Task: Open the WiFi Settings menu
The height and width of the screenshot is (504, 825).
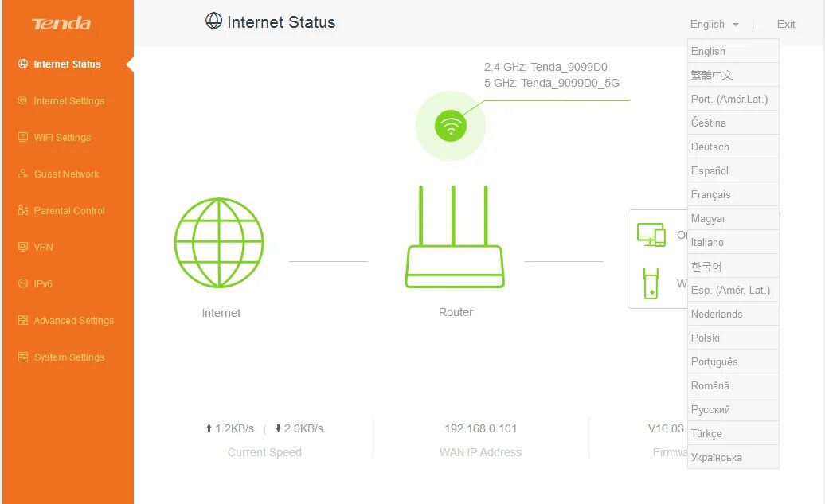Action: point(62,138)
